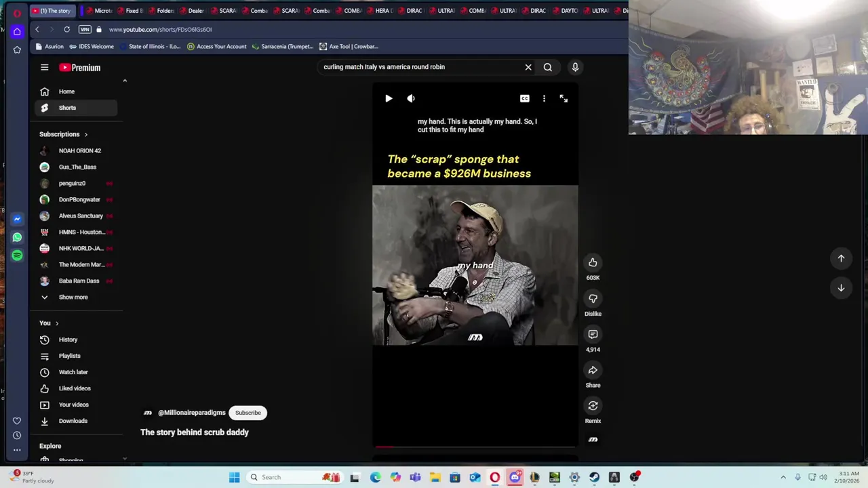Screen dimensions: 868x488
Task: Share this Short
Action: point(593,370)
